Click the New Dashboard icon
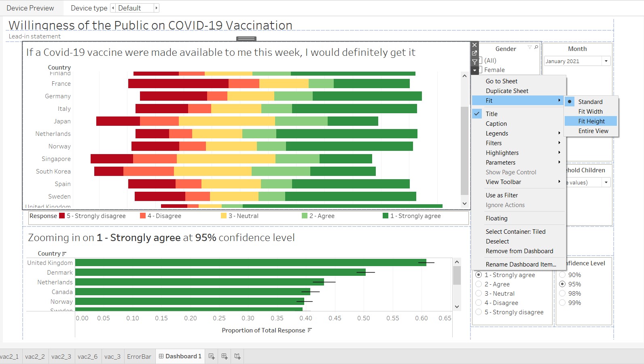 pyautogui.click(x=225, y=356)
